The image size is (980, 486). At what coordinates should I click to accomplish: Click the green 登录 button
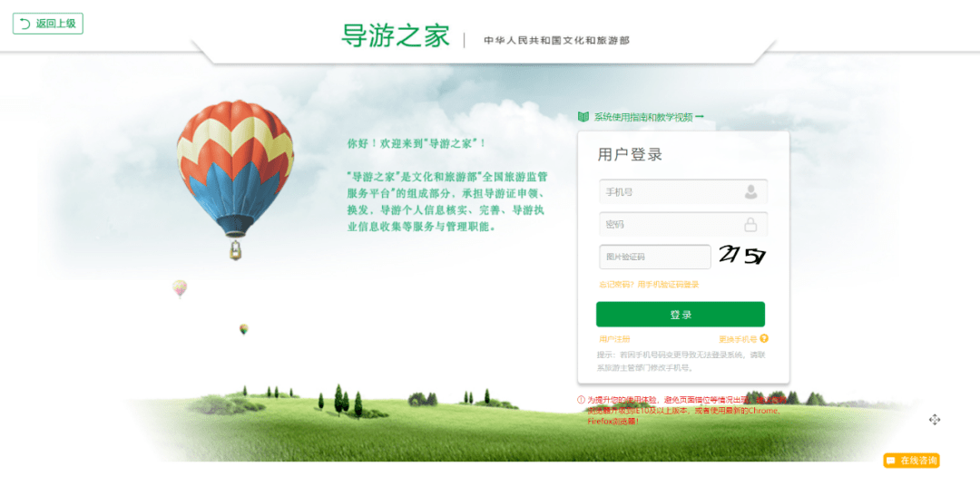tap(681, 315)
